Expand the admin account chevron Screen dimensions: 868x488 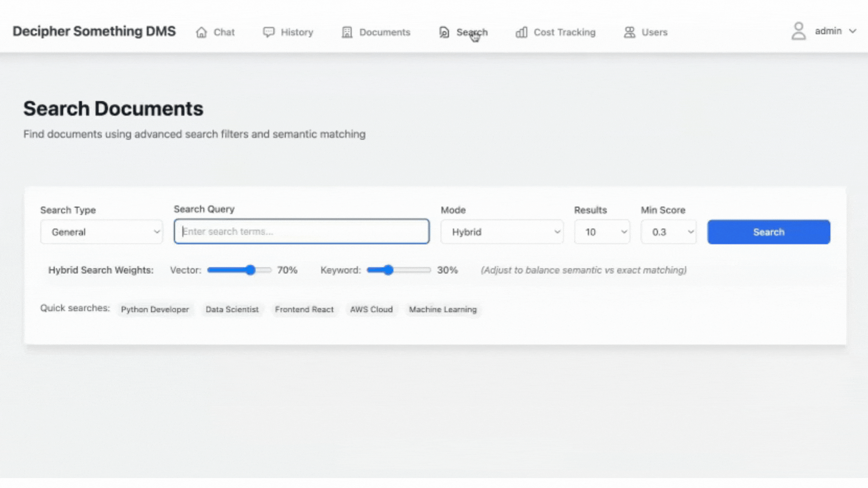pos(853,31)
